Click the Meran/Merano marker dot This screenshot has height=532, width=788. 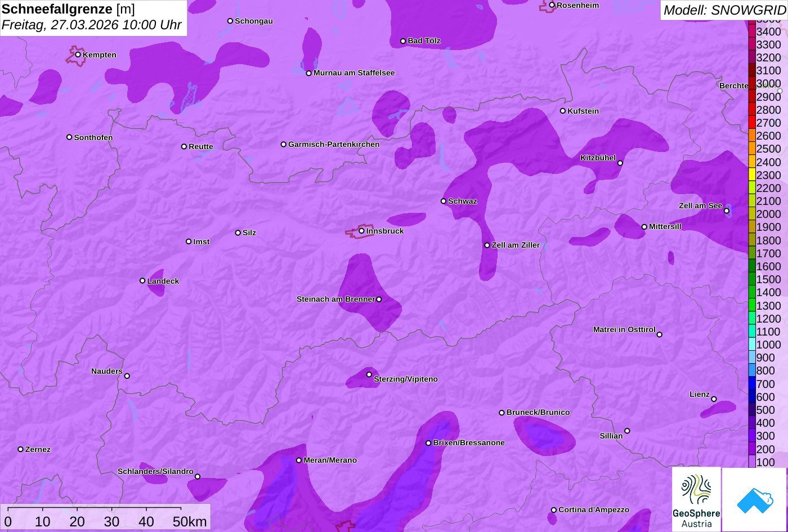pyautogui.click(x=299, y=461)
